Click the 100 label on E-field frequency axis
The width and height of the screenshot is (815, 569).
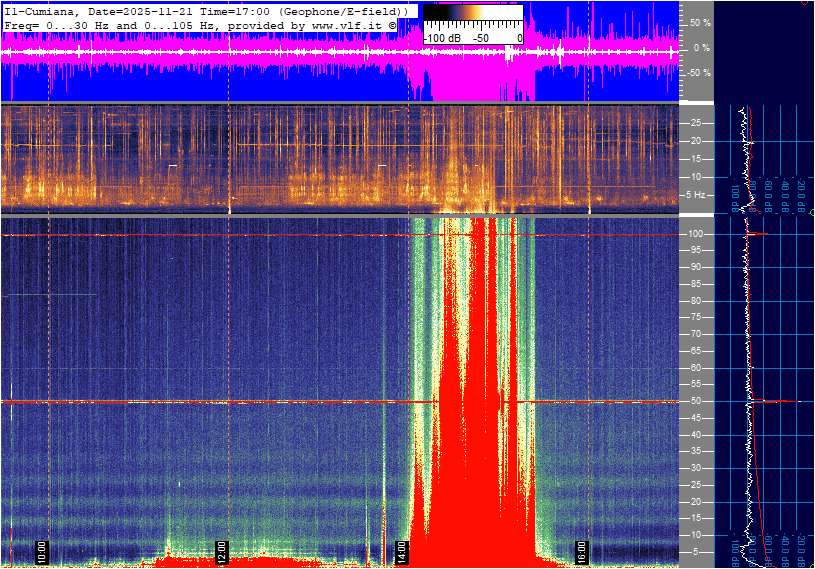(x=696, y=234)
